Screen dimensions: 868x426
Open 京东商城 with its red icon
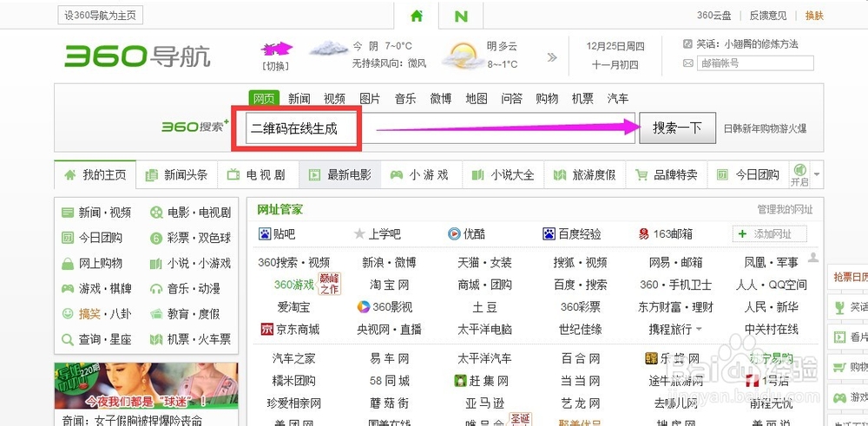pyautogui.click(x=290, y=330)
